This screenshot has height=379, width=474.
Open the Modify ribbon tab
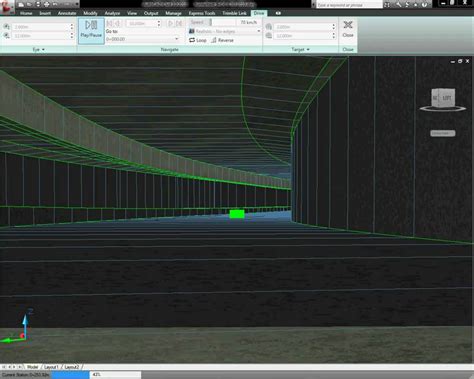(x=90, y=13)
